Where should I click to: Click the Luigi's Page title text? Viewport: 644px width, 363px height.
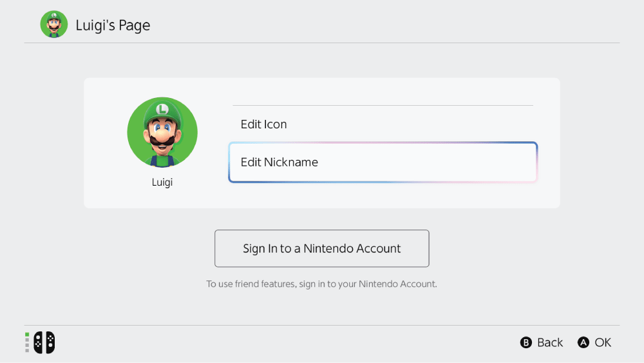click(113, 25)
